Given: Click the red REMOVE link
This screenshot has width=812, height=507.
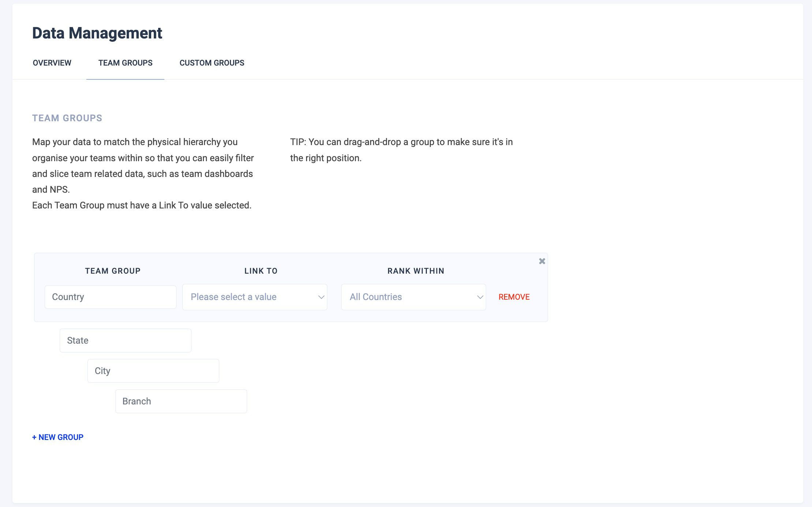Looking at the screenshot, I should point(514,297).
